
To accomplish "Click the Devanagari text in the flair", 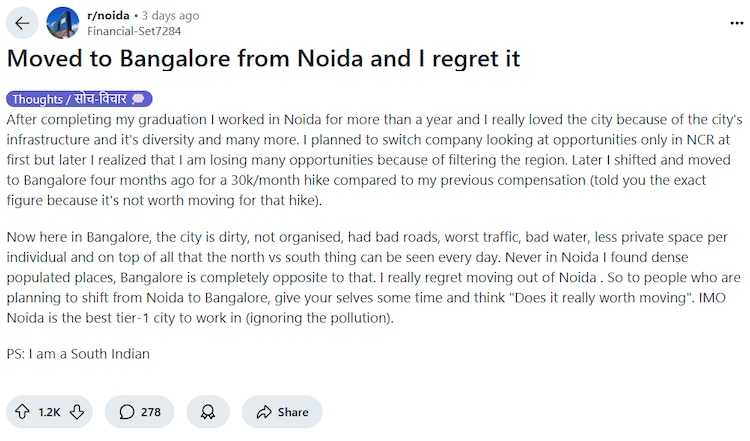I will pos(103,99).
